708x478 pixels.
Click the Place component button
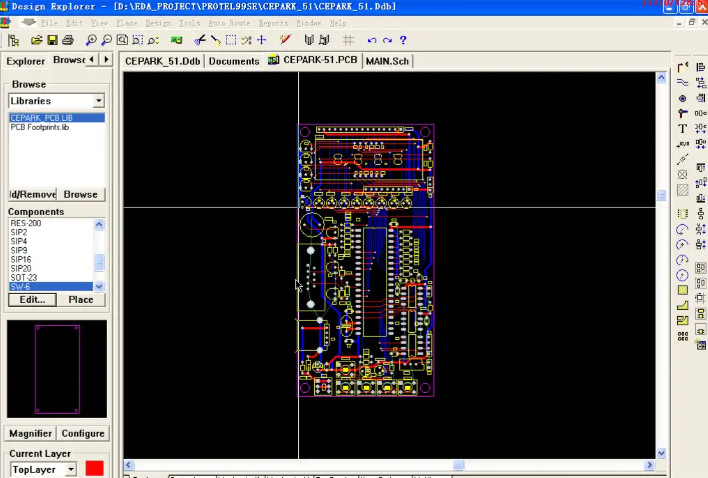click(x=81, y=299)
